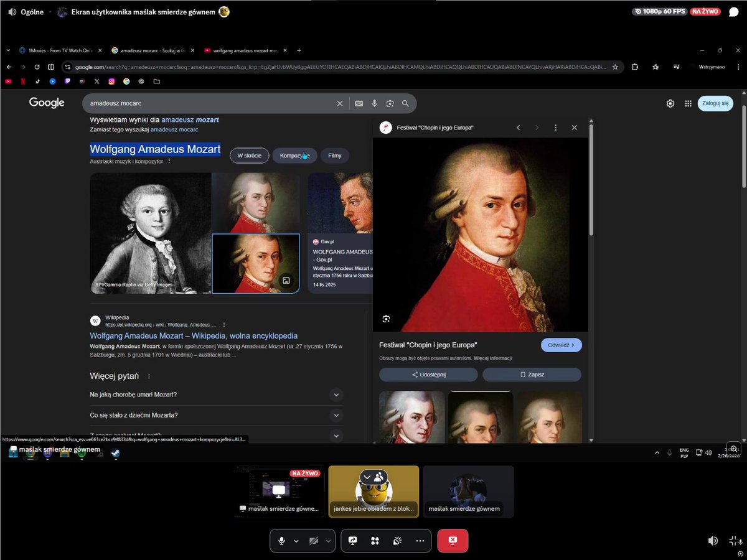This screenshot has height=560, width=747.
Task: Open the 1080p 60 FPS quality badge
Action: (x=659, y=11)
